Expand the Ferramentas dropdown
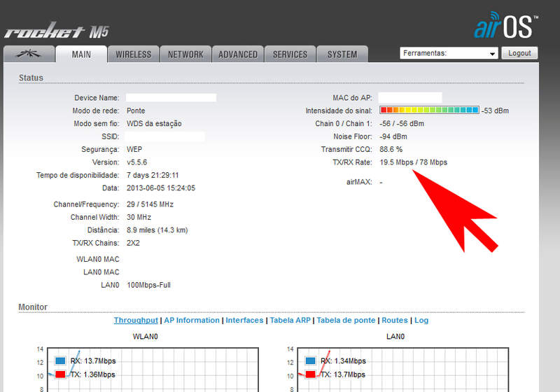 pyautogui.click(x=449, y=53)
